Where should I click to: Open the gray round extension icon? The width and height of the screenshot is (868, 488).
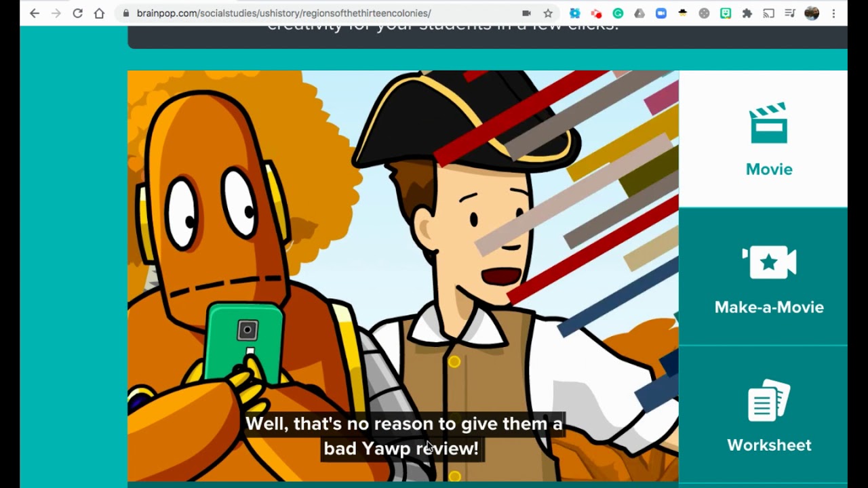click(704, 13)
